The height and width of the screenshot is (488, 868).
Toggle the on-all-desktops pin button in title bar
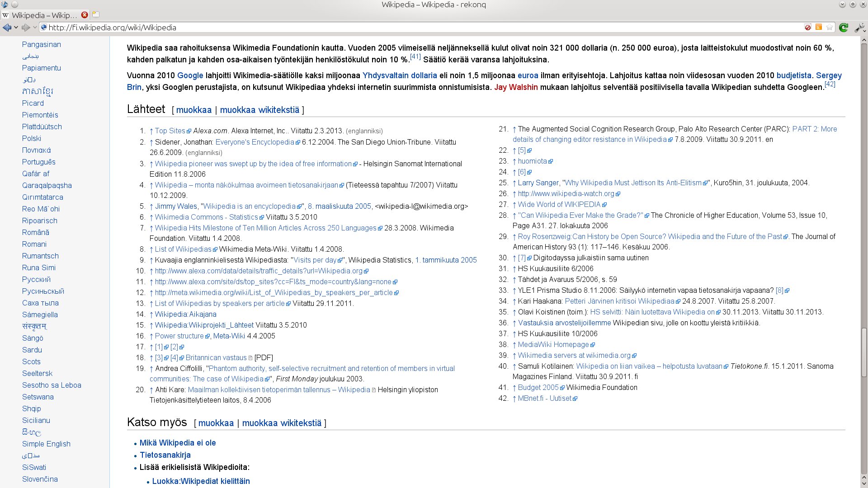(x=14, y=5)
